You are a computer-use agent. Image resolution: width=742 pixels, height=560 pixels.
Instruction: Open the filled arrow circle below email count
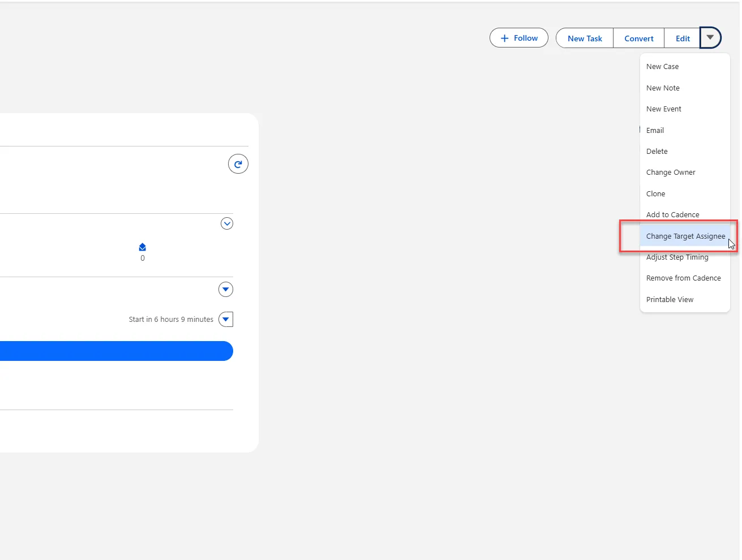tap(226, 290)
